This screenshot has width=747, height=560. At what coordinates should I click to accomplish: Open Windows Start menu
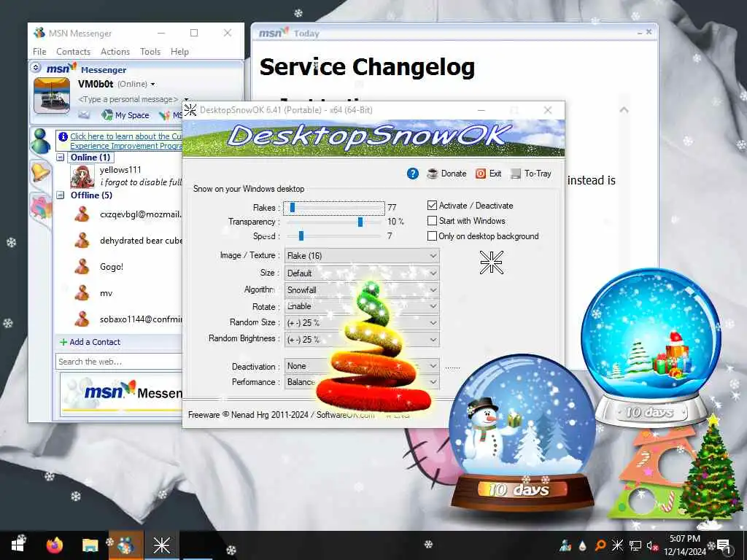point(18,545)
